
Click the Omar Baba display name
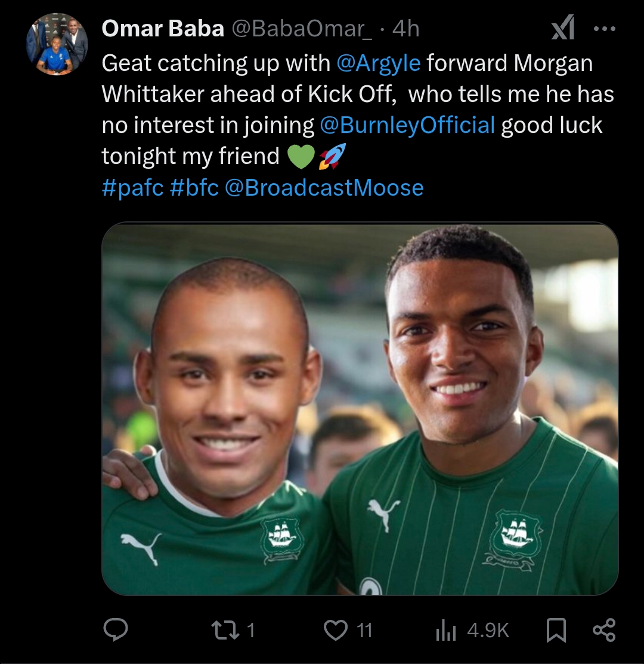162,29
